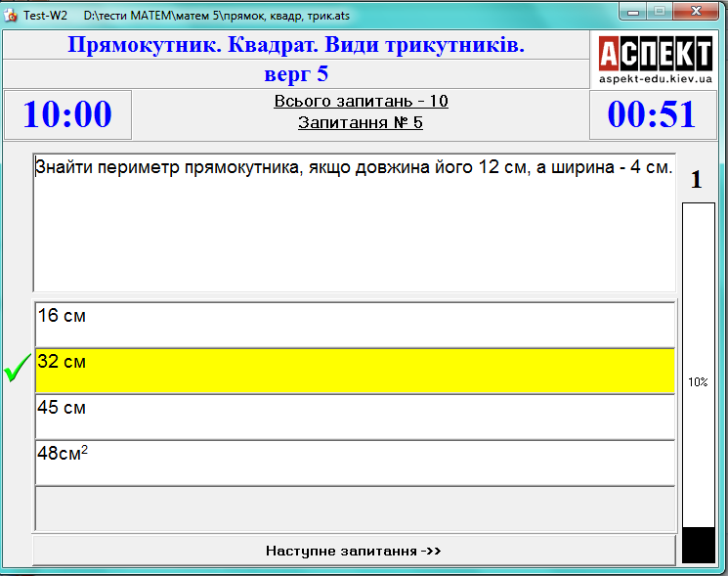Click the text Запитання № 5
The image size is (728, 576).
point(361,122)
